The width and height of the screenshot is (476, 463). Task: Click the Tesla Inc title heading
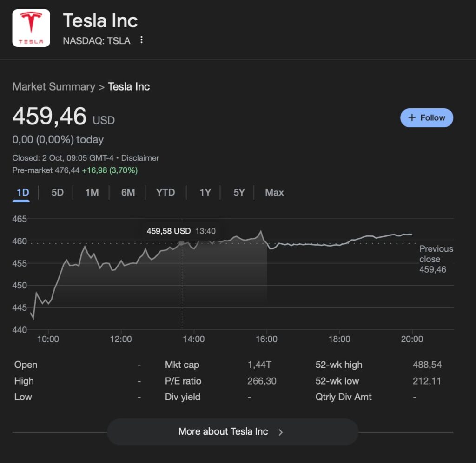click(100, 21)
